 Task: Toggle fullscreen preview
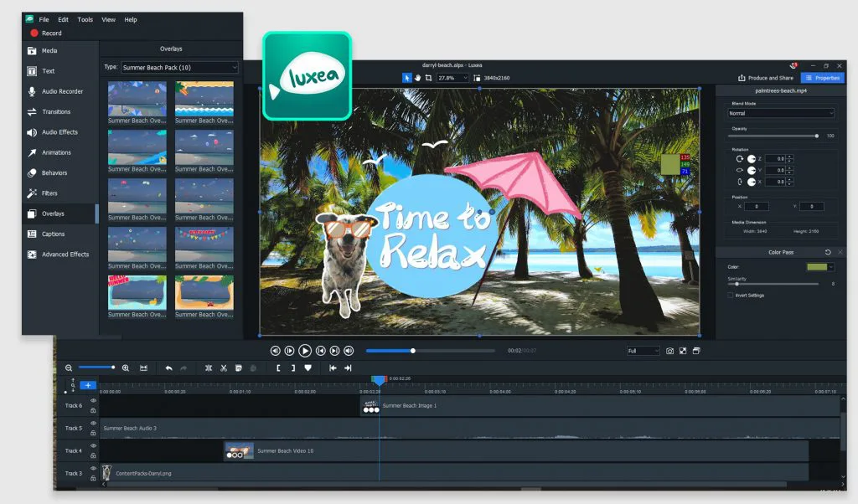tap(683, 351)
